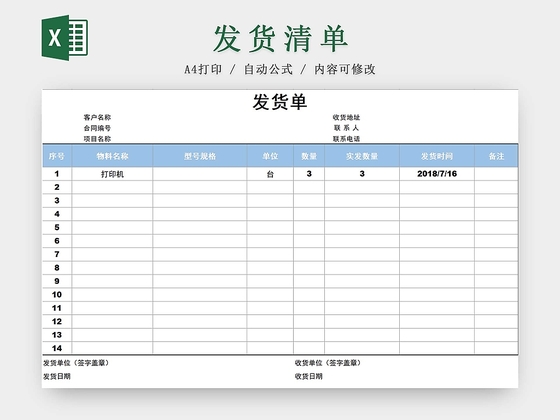Click the 2018/7/16 date cell
Viewport: 560px width, 420px height.
(x=437, y=174)
